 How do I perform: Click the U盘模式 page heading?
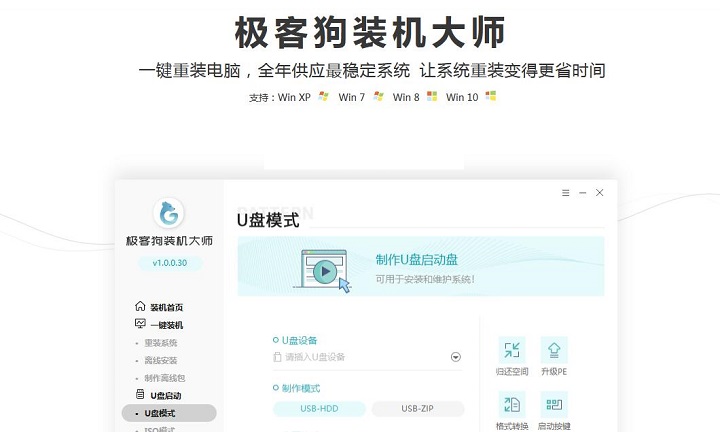(268, 220)
